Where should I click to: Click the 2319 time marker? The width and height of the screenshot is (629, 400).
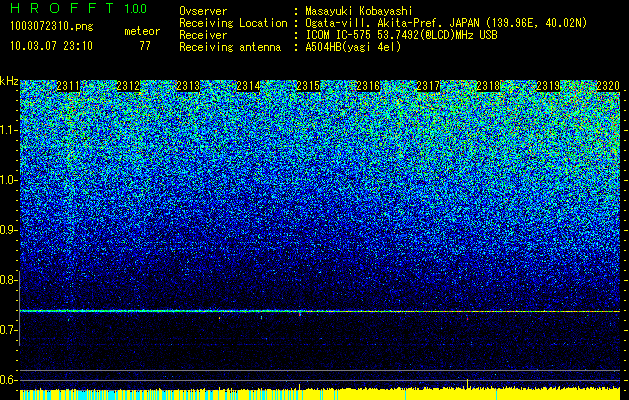(548, 86)
